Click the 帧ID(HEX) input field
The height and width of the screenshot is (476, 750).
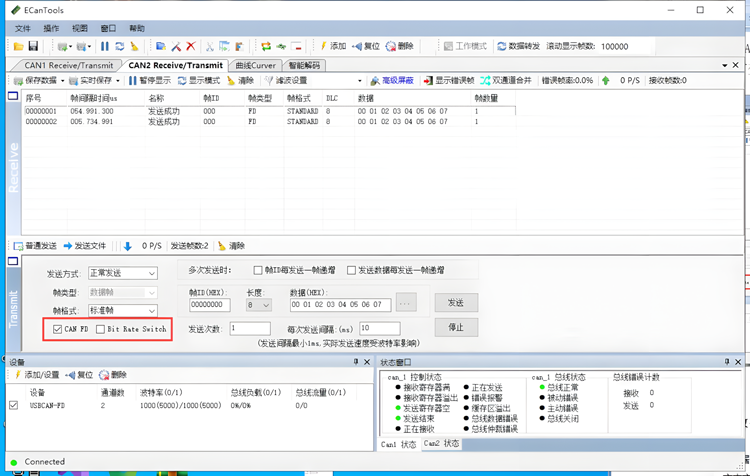tap(209, 304)
